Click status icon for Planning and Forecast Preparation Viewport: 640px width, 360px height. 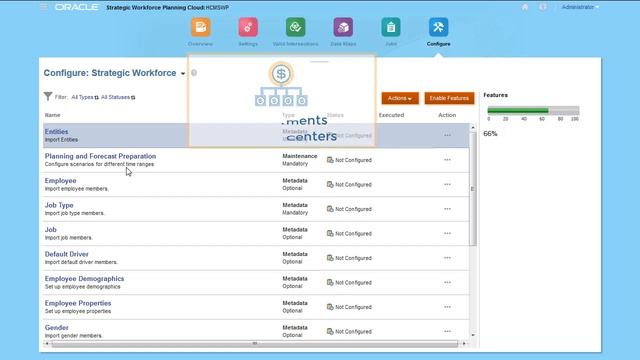tap(330, 160)
